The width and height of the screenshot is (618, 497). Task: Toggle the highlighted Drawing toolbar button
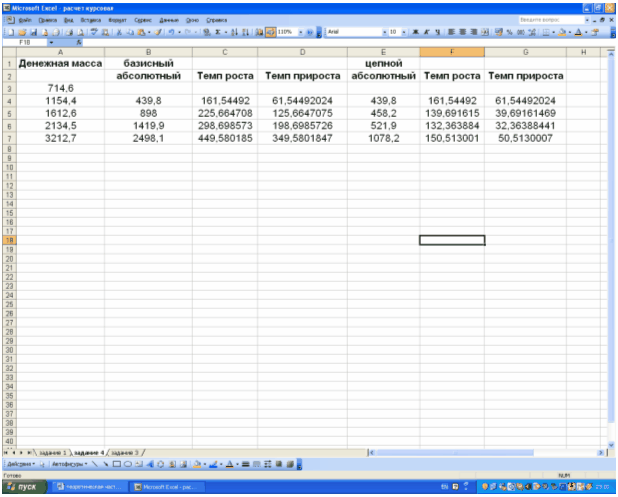point(270,32)
